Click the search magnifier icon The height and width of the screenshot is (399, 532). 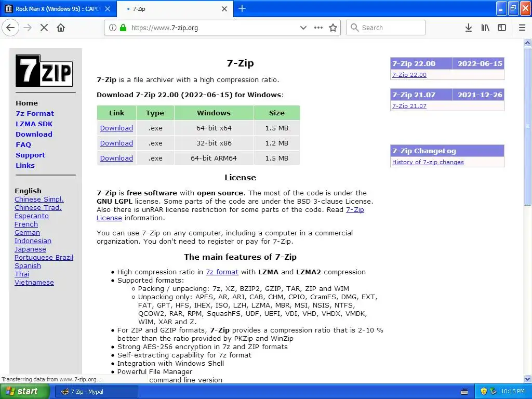(354, 28)
